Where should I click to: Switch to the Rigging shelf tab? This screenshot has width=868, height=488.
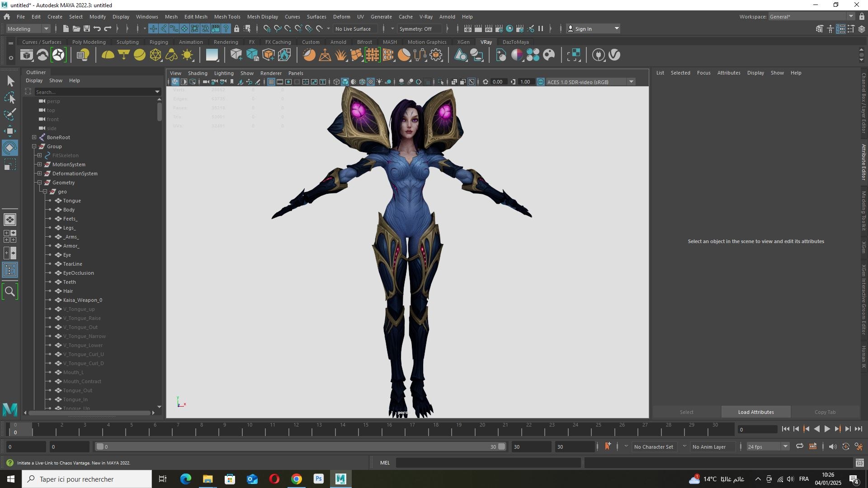(159, 42)
